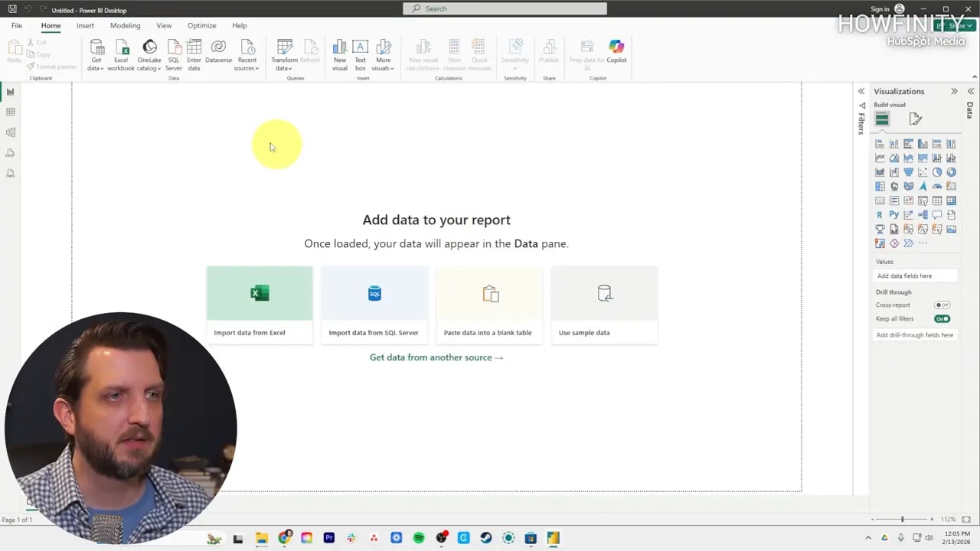
Task: Choose the Matrix visual
Action: [x=951, y=201]
